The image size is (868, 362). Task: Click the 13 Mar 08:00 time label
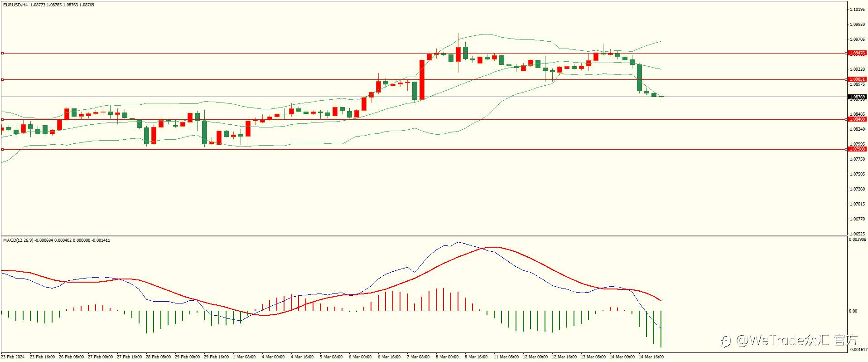(593, 357)
